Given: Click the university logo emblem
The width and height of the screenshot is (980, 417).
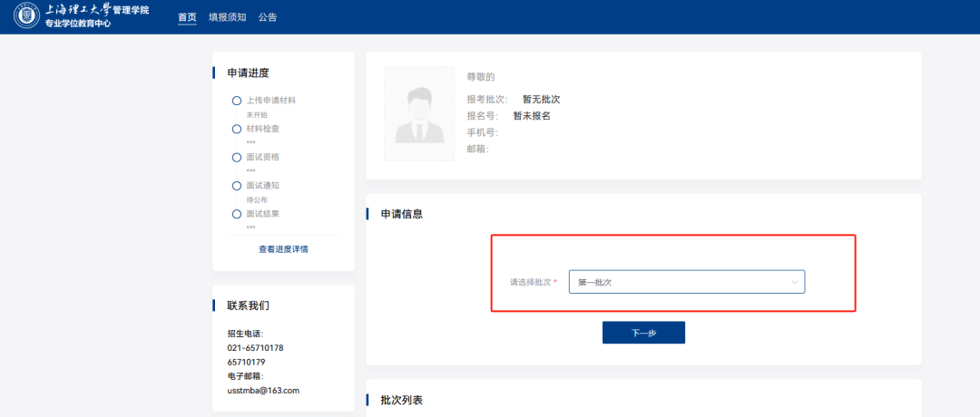Looking at the screenshot, I should coord(26,16).
